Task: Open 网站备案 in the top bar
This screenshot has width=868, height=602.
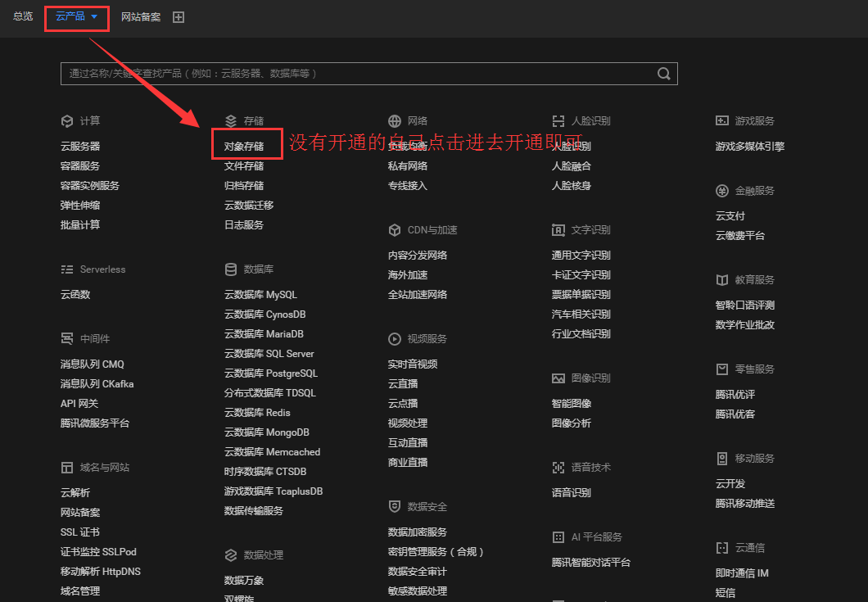Action: point(141,17)
